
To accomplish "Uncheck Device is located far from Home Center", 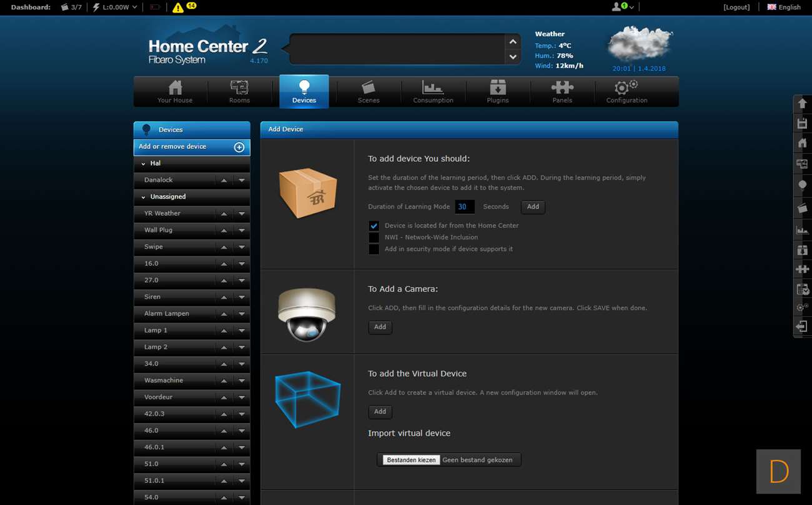I will [x=374, y=226].
